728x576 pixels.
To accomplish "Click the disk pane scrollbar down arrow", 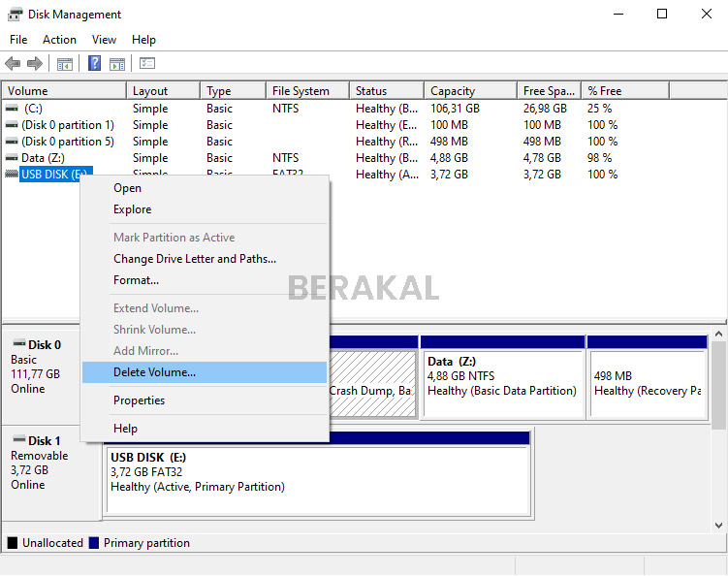I will (718, 526).
